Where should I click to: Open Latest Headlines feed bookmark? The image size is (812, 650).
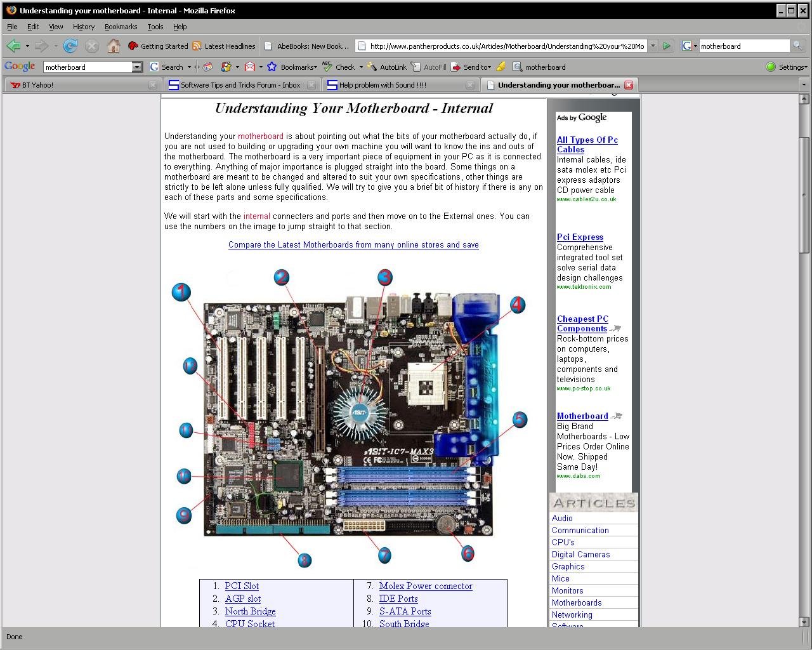[224, 46]
